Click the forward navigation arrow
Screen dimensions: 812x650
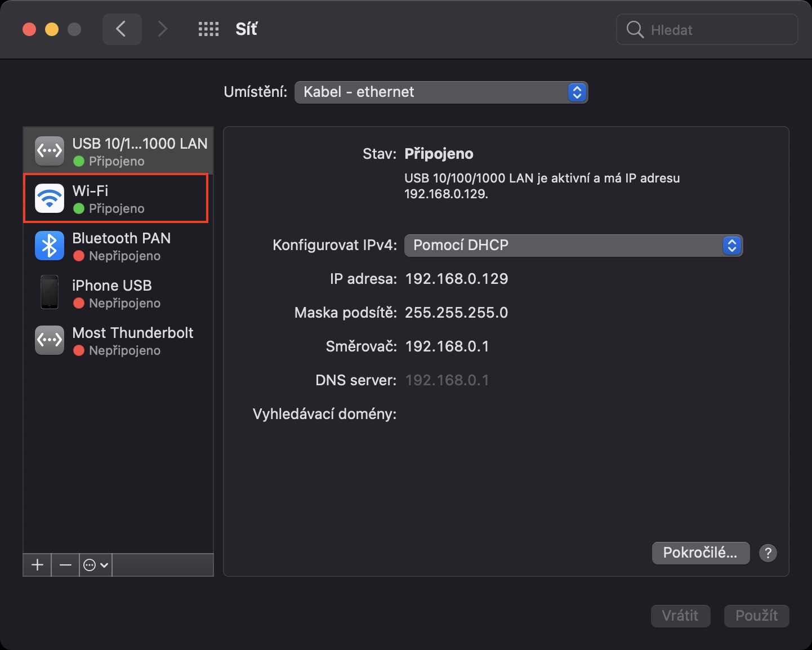pyautogui.click(x=162, y=29)
